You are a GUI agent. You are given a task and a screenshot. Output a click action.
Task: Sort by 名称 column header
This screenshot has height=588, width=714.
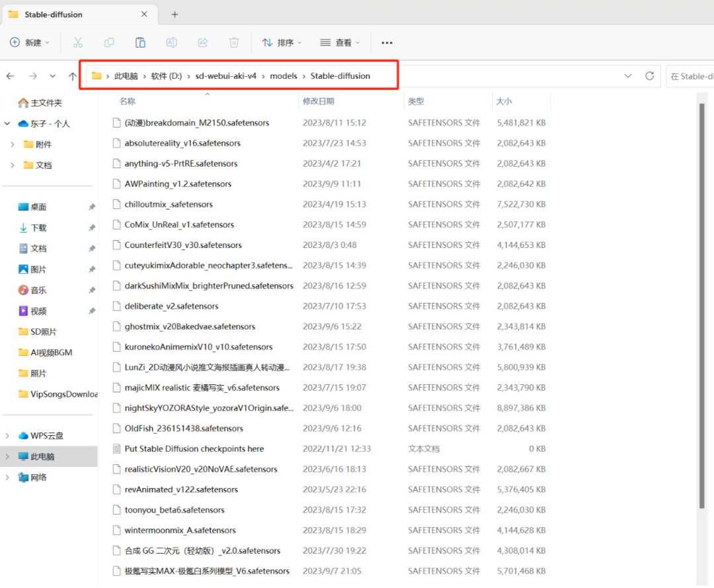pyautogui.click(x=128, y=101)
